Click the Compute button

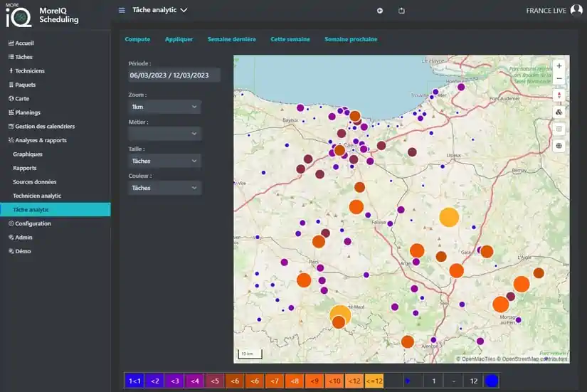[x=137, y=39]
